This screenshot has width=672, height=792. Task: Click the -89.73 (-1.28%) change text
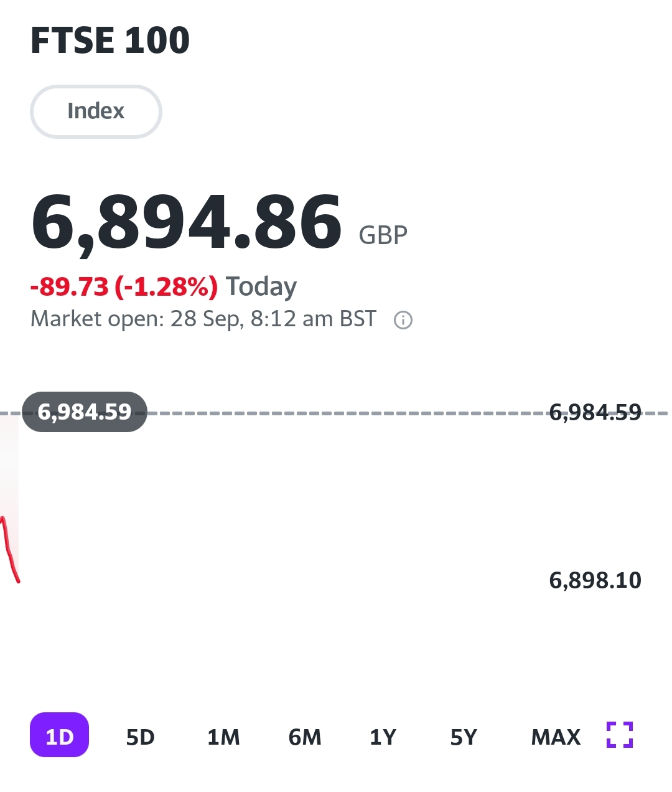pyautogui.click(x=124, y=286)
